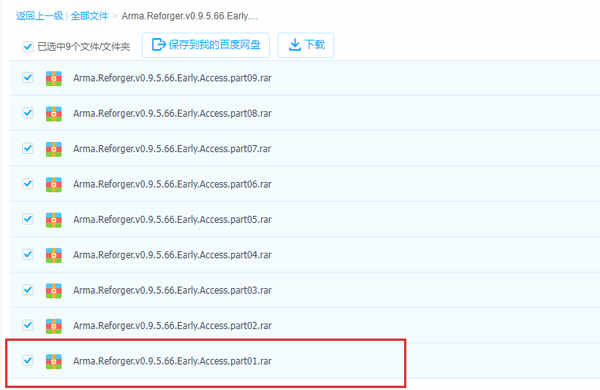The image size is (600, 390).
Task: Click the archive icon for part04.rar
Action: [x=54, y=256]
